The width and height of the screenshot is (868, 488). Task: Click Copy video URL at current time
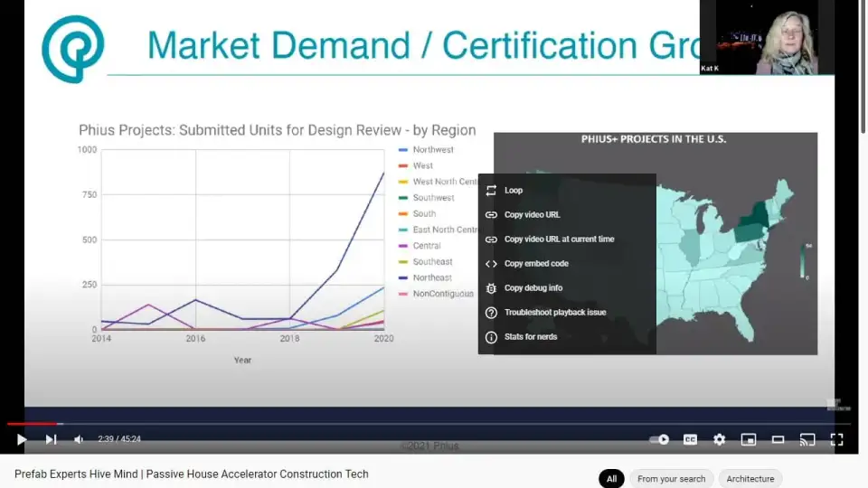(x=559, y=239)
